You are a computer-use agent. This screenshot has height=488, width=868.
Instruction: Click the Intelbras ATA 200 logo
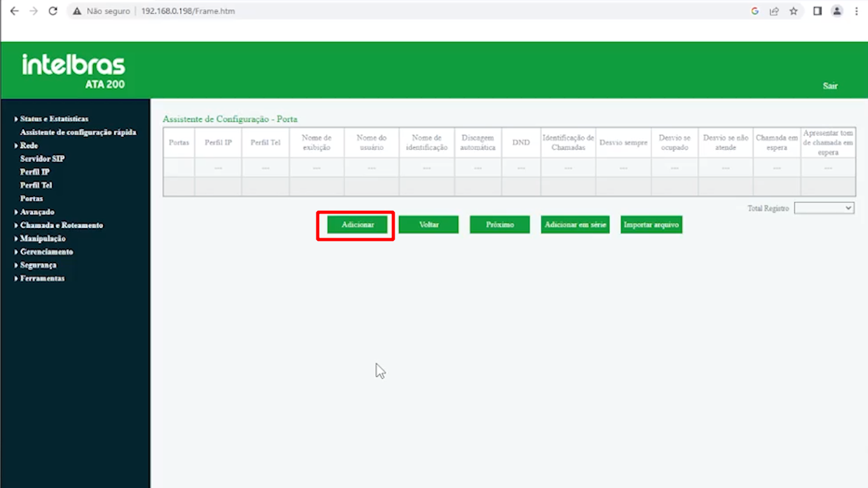(74, 71)
